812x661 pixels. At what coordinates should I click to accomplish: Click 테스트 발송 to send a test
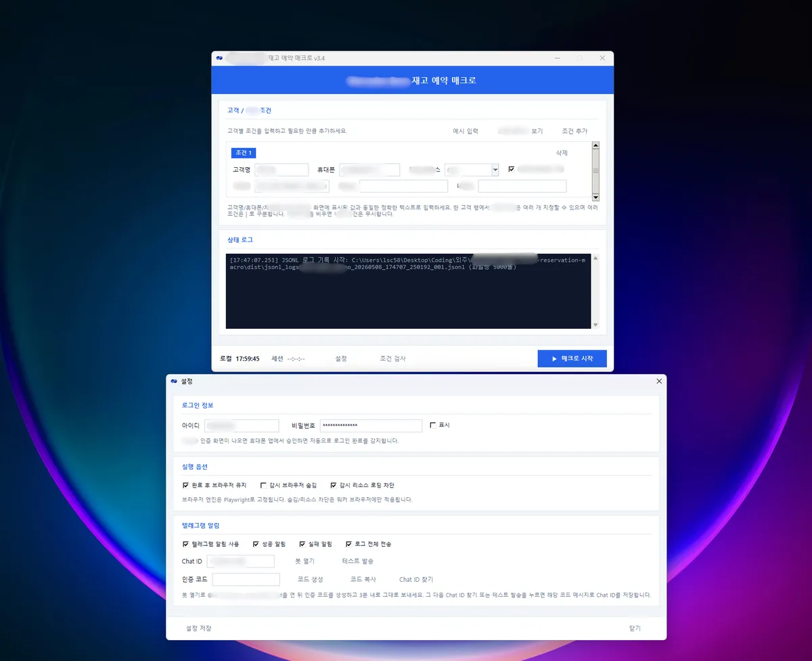coord(358,561)
